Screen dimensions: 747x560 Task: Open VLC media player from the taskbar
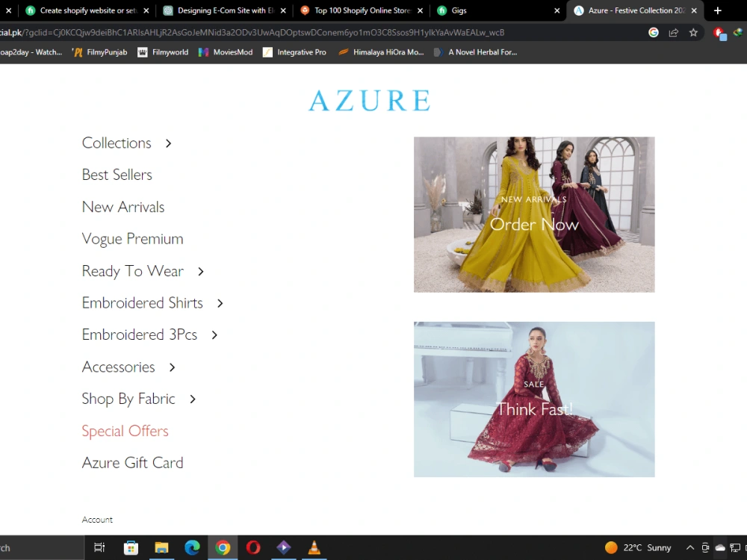(314, 547)
